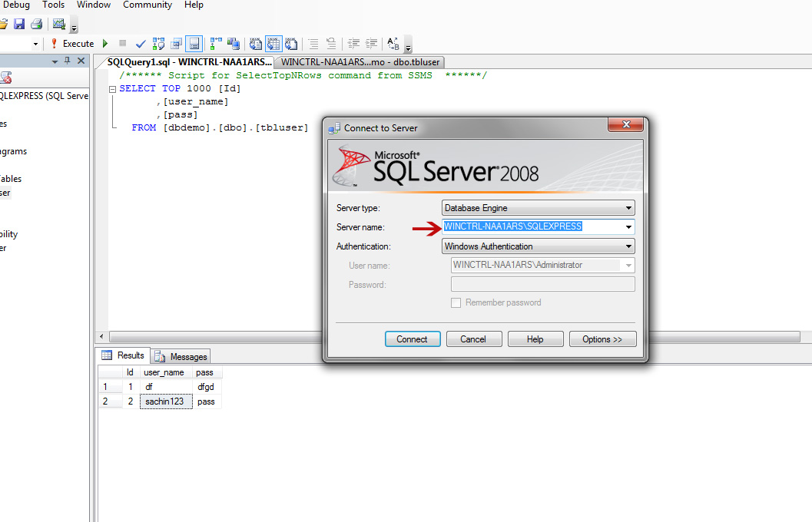This screenshot has height=522, width=812.
Task: Open the Object Explorer window position dropdown
Action: pyautogui.click(x=55, y=61)
